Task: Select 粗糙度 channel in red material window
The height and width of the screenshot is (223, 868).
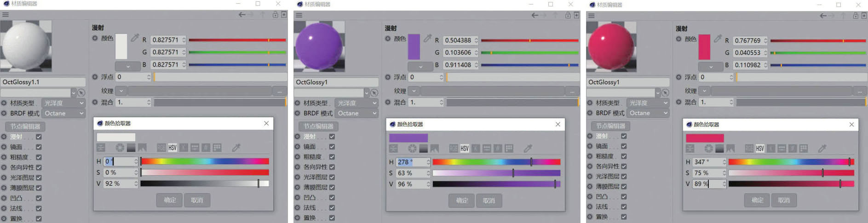Action: [605, 156]
